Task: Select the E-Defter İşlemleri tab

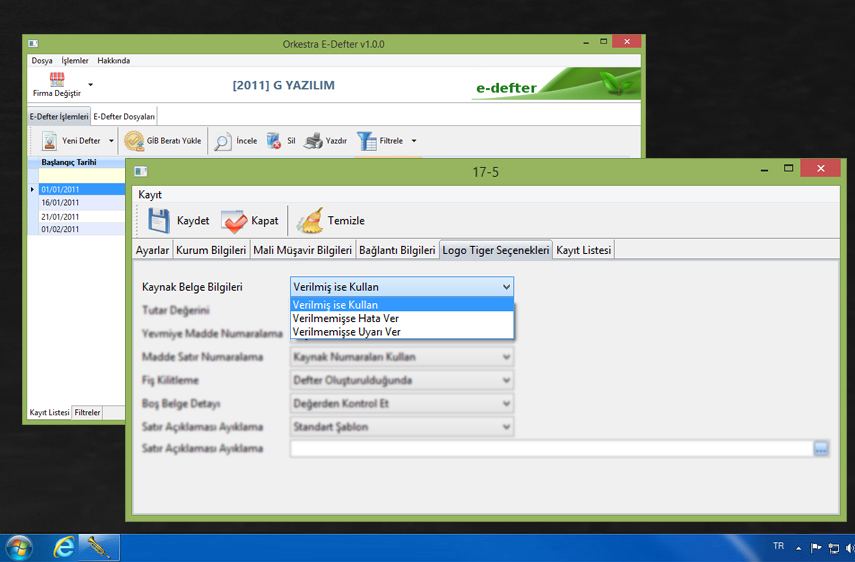Action: pos(59,116)
